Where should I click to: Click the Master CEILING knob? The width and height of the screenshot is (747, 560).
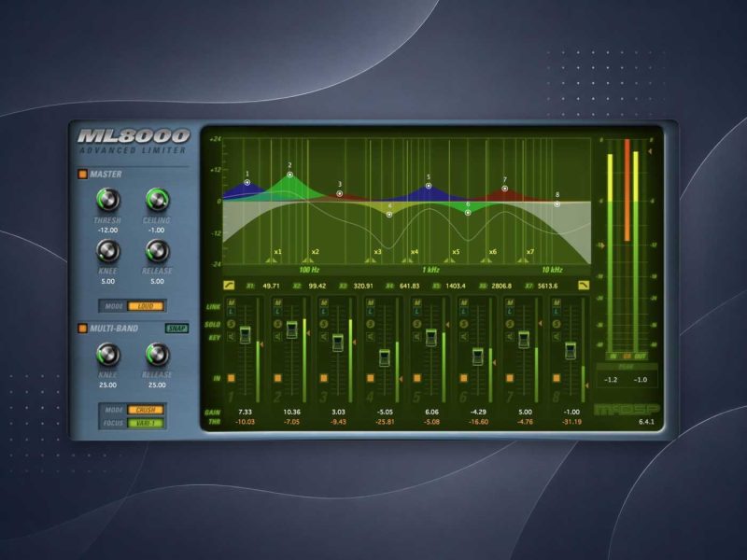point(157,200)
